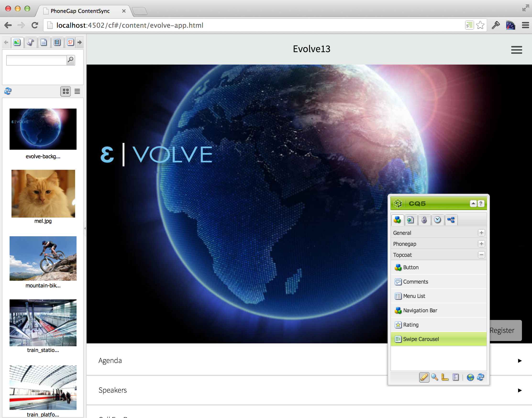Switch sidekick to Design mode ruler

(445, 377)
